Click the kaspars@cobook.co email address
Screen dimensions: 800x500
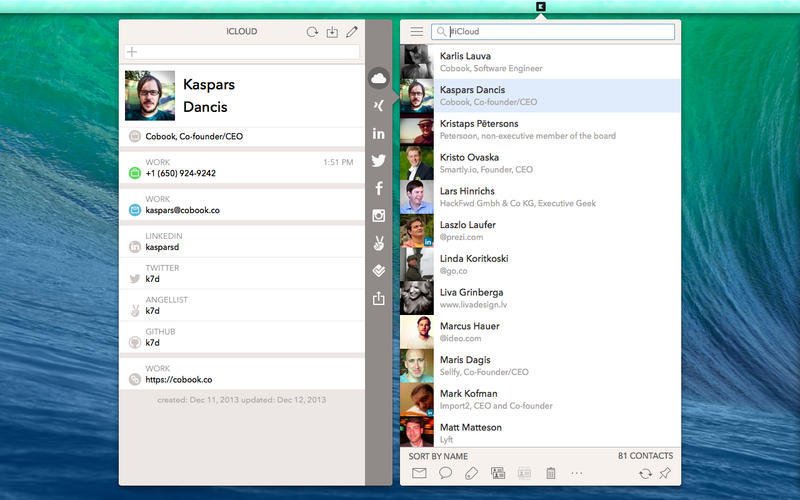pos(183,210)
